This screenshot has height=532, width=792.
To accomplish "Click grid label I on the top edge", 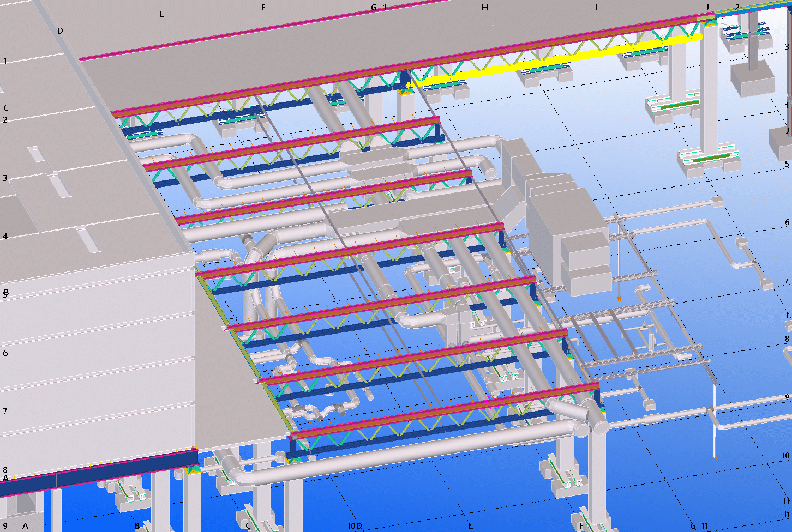I will [596, 8].
